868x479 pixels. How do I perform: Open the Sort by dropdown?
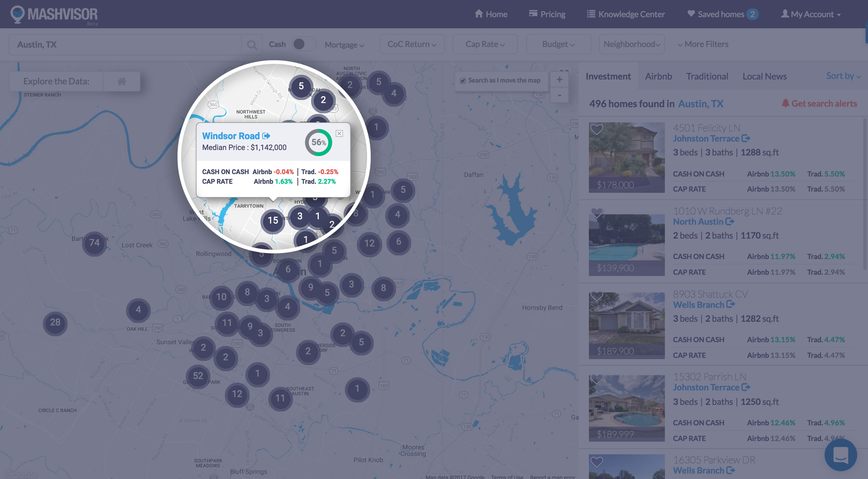pos(843,76)
